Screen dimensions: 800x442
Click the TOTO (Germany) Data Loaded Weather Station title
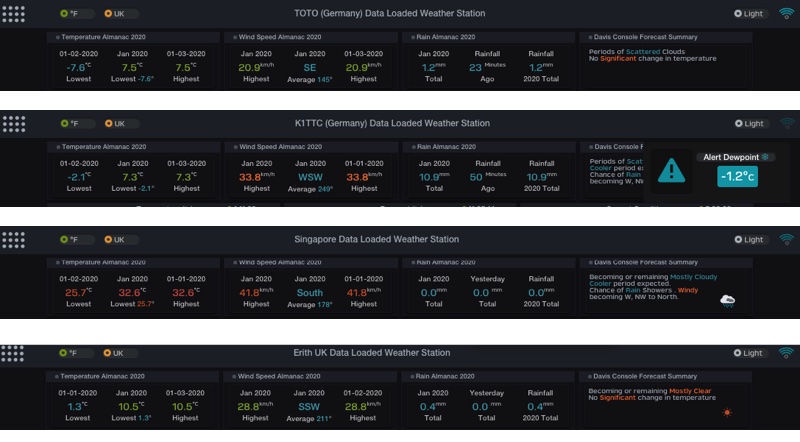(390, 14)
